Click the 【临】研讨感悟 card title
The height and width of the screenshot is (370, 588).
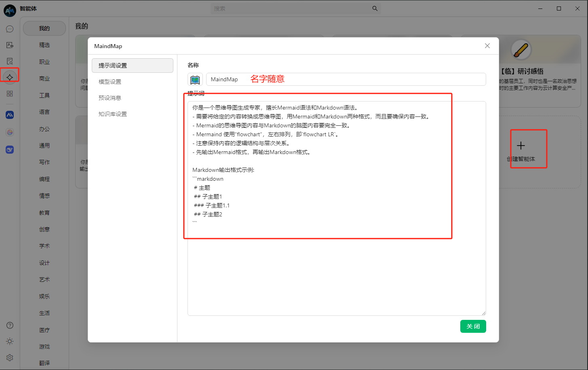point(522,71)
